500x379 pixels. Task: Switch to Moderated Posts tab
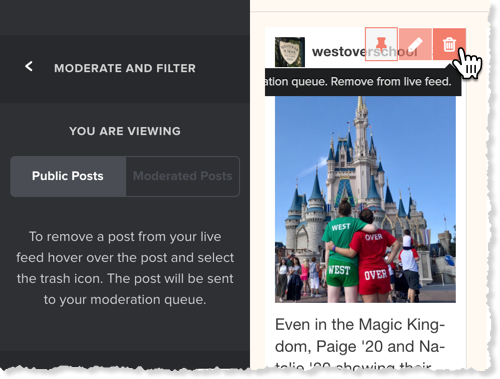(183, 176)
